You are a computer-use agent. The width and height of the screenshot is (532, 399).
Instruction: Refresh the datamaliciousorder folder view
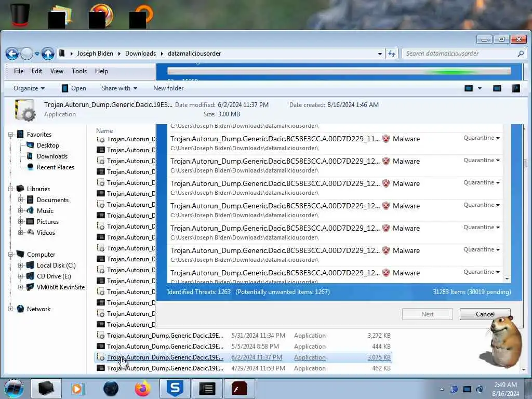(x=392, y=54)
